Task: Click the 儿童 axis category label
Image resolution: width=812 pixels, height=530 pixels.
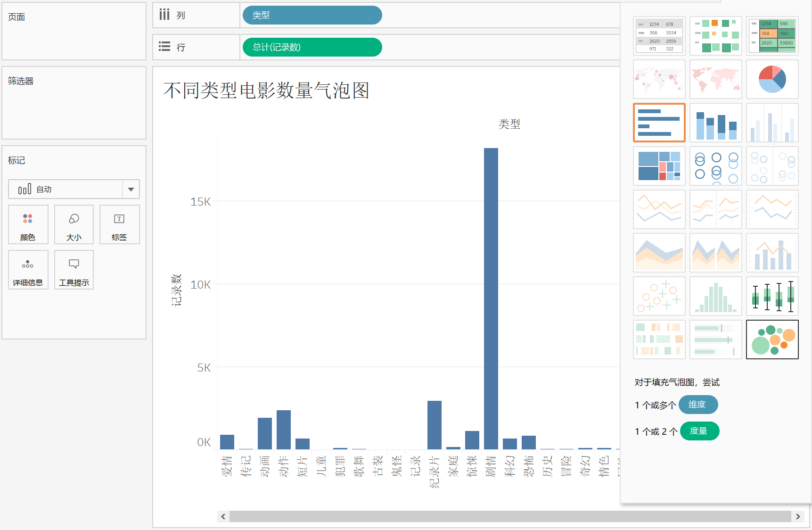Action: (321, 466)
